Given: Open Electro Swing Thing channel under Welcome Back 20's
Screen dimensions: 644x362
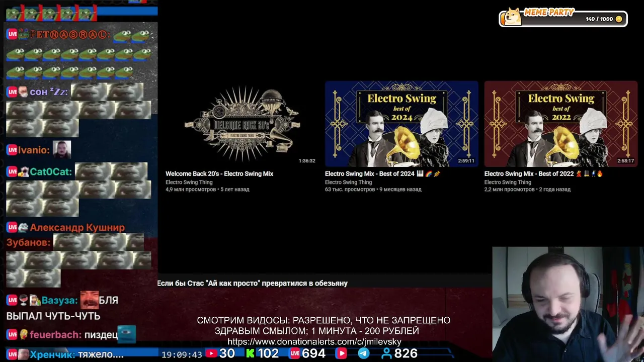Looking at the screenshot, I should [x=189, y=183].
